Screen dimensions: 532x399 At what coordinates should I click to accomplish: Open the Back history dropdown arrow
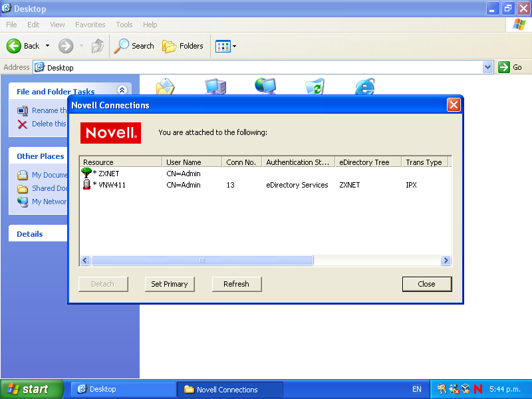(47, 46)
